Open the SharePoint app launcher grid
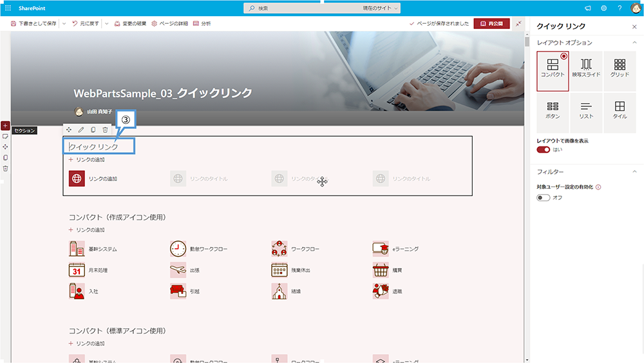Image resolution: width=644 pixels, height=363 pixels. click(x=8, y=8)
